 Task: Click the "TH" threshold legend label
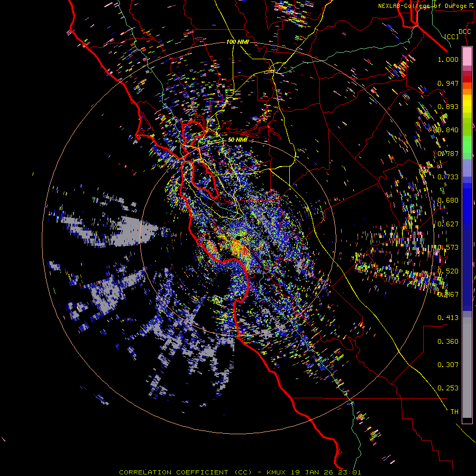[454, 412]
